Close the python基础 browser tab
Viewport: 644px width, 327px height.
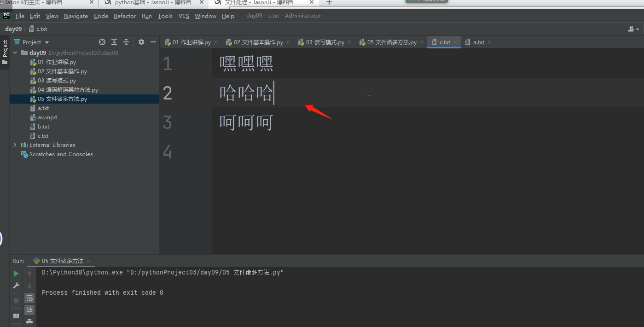(x=201, y=2)
